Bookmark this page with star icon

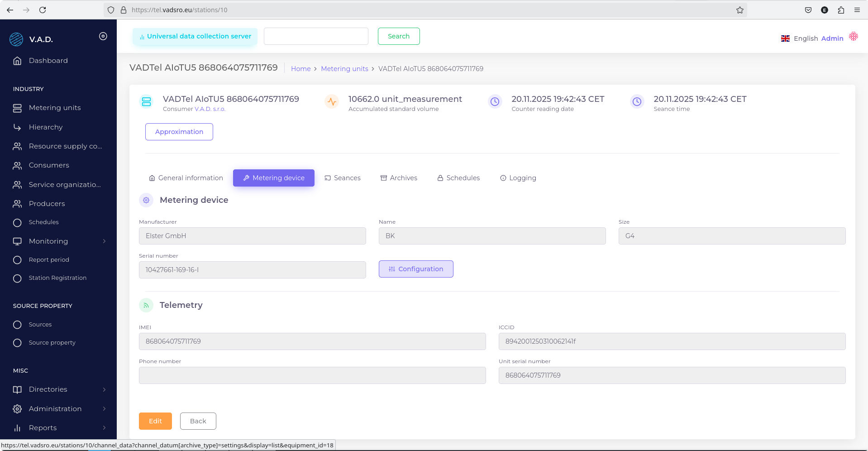(739, 10)
